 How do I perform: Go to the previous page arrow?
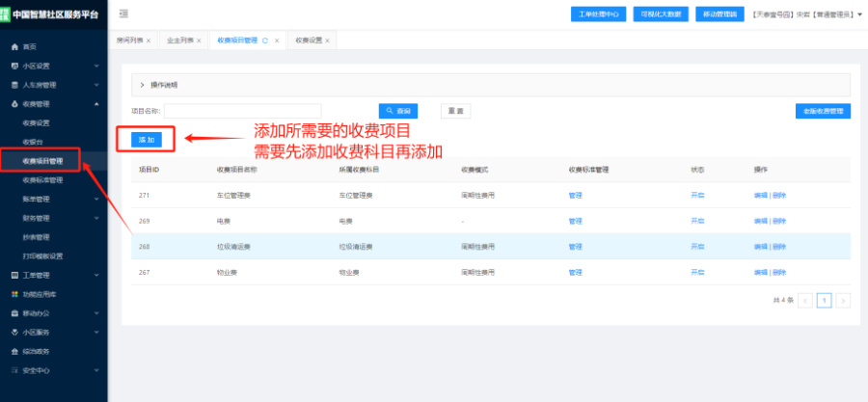coord(805,301)
